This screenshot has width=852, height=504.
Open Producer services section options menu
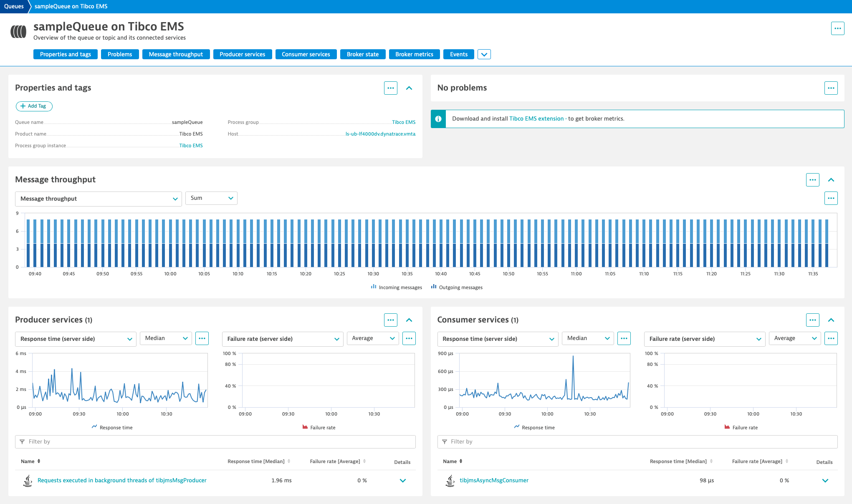point(391,320)
